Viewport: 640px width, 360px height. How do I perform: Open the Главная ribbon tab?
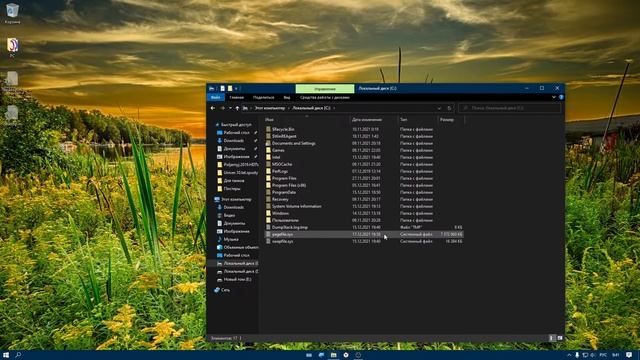point(236,98)
